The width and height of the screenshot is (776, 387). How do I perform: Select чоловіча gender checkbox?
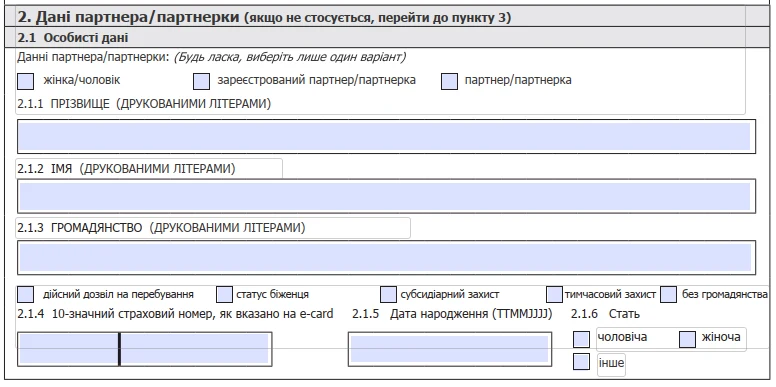point(582,339)
